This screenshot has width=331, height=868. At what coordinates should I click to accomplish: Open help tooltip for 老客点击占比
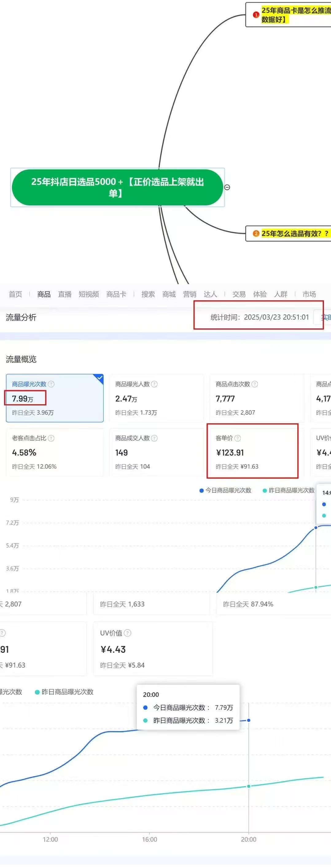click(51, 438)
